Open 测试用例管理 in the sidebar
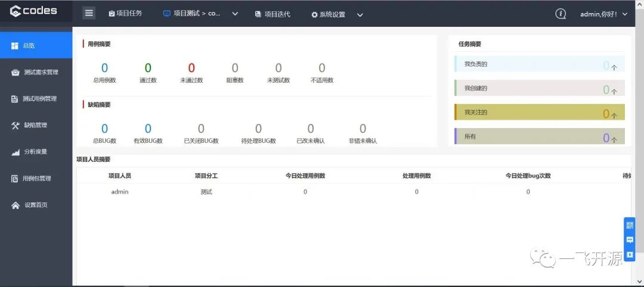The height and width of the screenshot is (287, 644). 36,99
